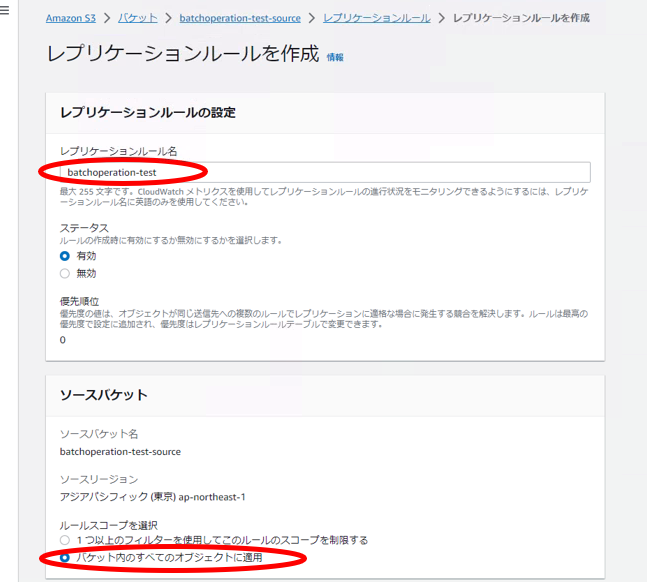Choose バケット内のすべてのオブジェクトに適用 option

point(65,557)
